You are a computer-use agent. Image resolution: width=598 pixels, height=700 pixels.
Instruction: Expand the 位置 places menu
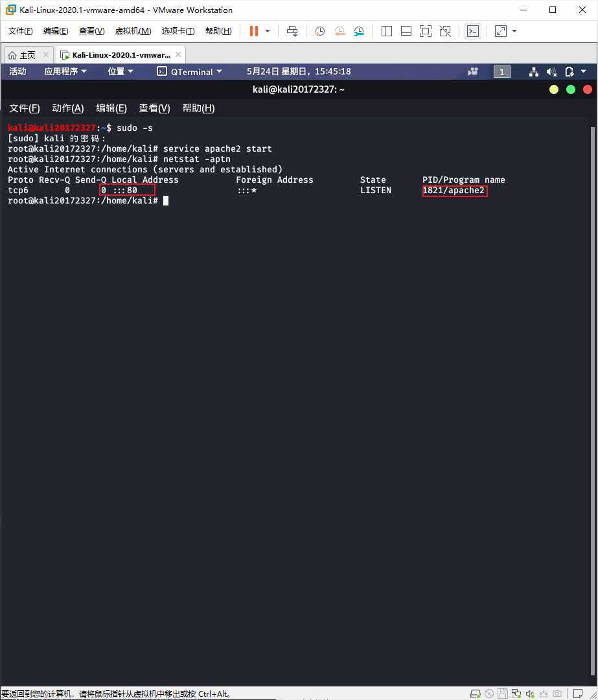click(x=120, y=71)
